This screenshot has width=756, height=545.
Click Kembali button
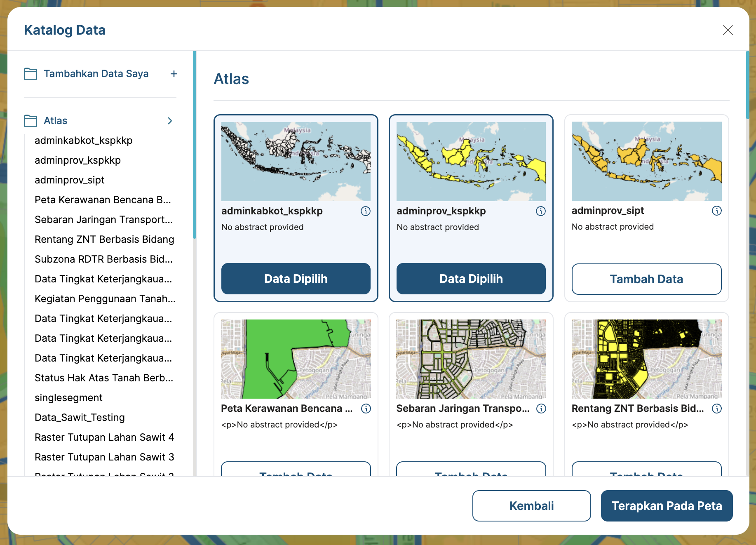(532, 506)
